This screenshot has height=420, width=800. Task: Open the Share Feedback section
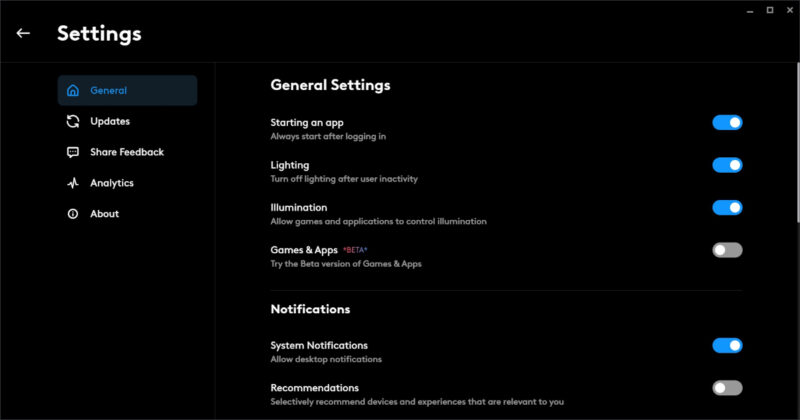click(128, 152)
